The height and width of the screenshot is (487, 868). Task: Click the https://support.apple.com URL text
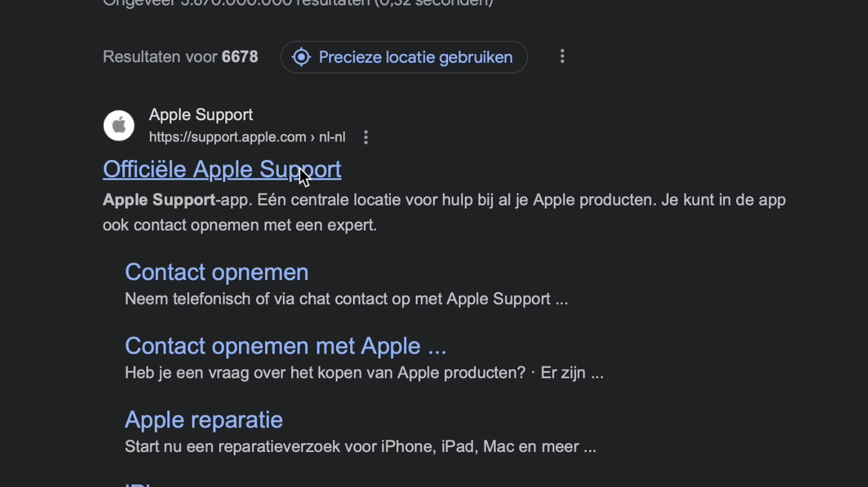point(227,137)
